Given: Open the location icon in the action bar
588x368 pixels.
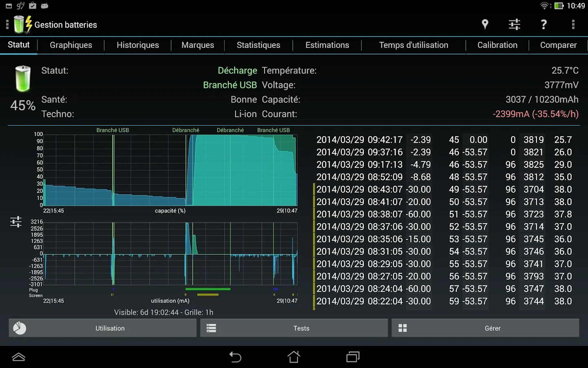Looking at the screenshot, I should click(x=485, y=25).
